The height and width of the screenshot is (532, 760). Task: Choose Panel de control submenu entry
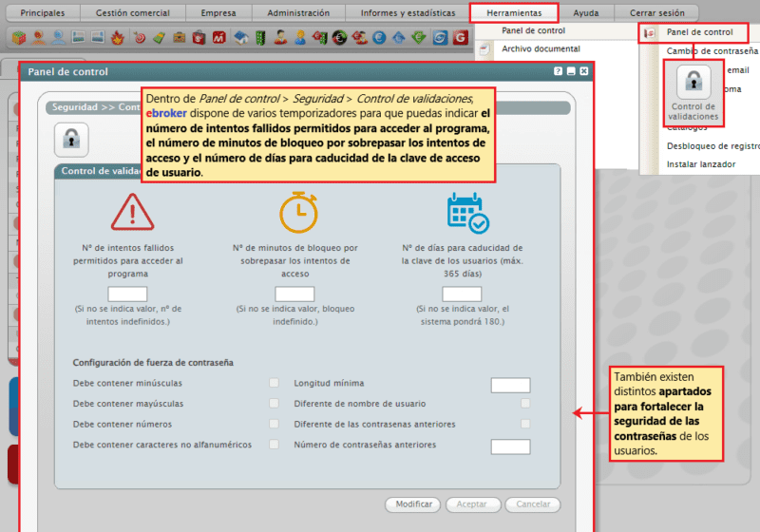pyautogui.click(x=699, y=32)
